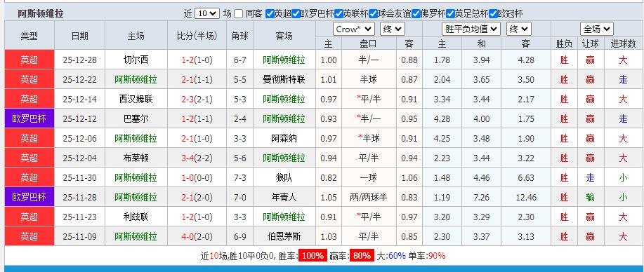Click the 盘口 column header
Image resolution: width=644 pixels, height=272 pixels.
(369, 44)
